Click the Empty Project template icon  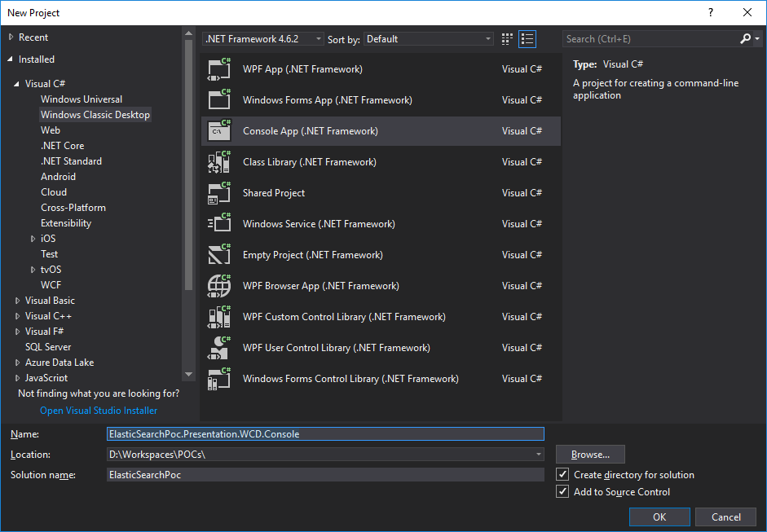point(218,255)
